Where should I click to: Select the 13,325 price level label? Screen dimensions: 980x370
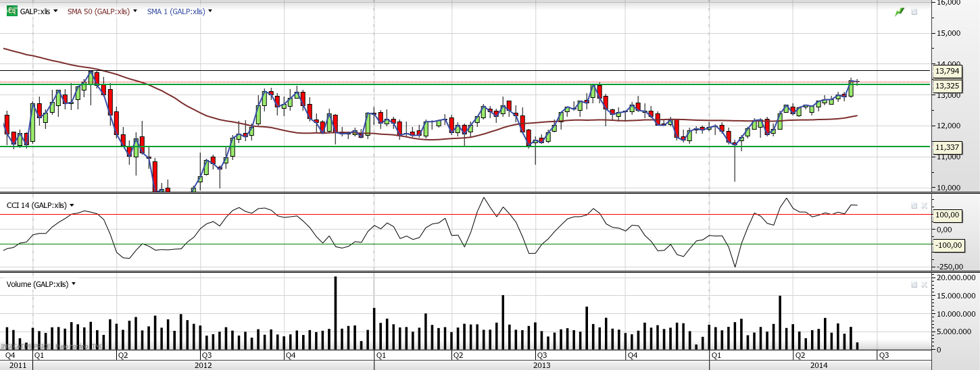[946, 86]
